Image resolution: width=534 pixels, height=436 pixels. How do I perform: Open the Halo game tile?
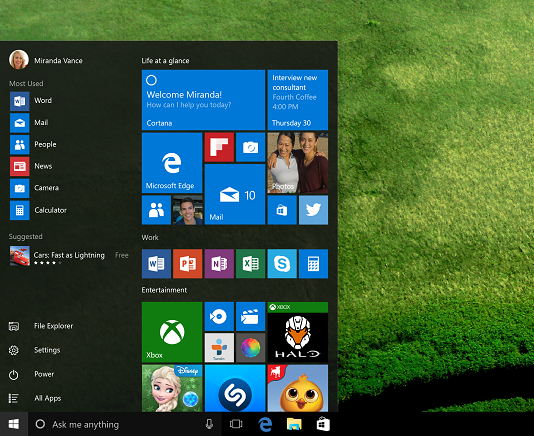[x=298, y=332]
